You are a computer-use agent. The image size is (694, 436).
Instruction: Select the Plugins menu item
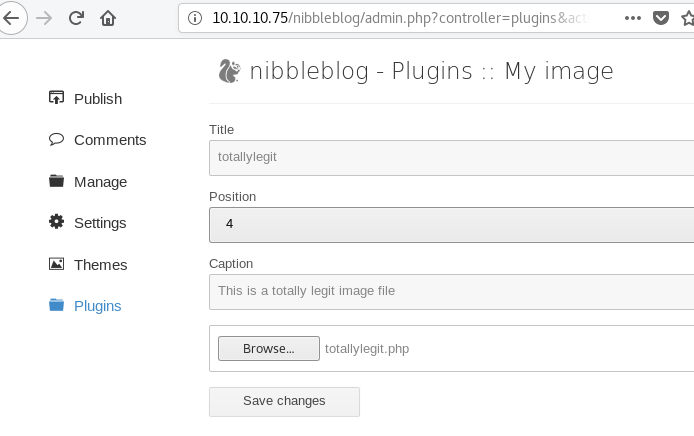[98, 306]
